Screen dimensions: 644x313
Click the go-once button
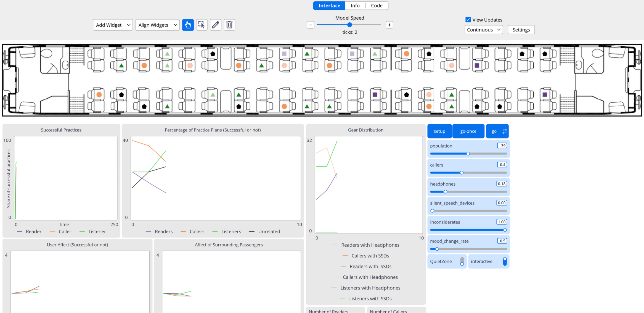(468, 131)
